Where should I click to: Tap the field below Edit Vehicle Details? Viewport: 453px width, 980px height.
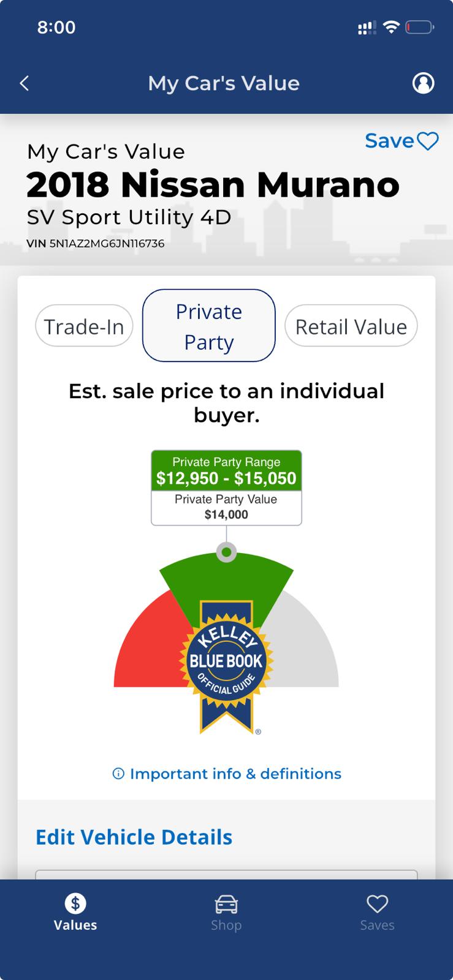point(226,875)
